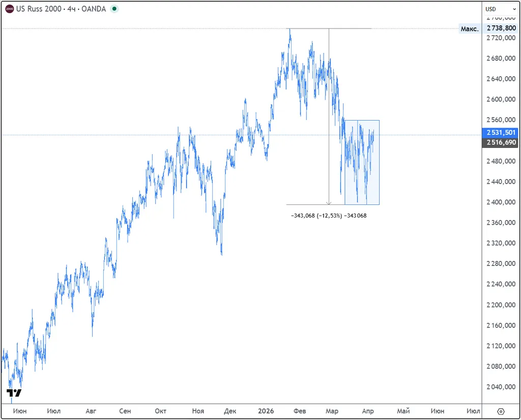Select the 2 738,800 maximum price tag
This screenshot has width=521, height=420.
(501, 29)
